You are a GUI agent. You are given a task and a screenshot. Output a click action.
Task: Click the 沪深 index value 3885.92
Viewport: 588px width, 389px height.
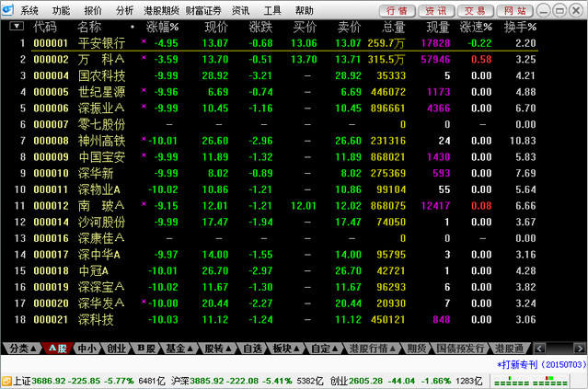pos(207,381)
